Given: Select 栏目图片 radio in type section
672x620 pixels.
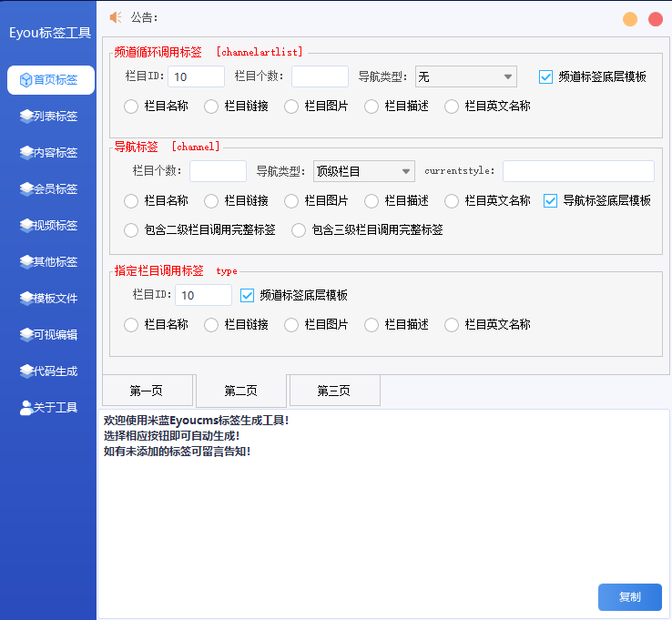Looking at the screenshot, I should click(x=291, y=325).
